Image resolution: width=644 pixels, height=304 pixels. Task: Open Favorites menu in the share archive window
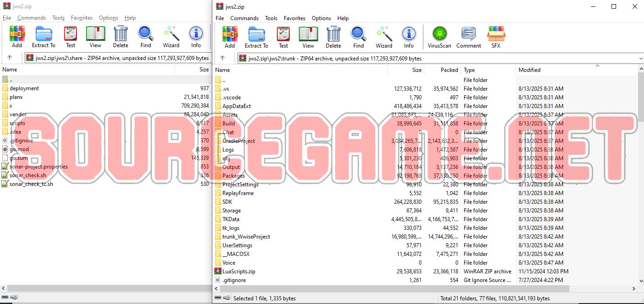tap(81, 18)
